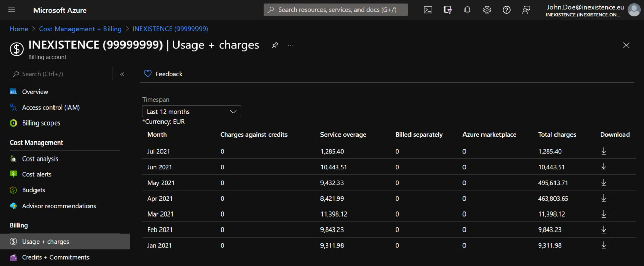Select the May 2021 month cell
Viewport: 644px width, 266px height.
(x=161, y=183)
